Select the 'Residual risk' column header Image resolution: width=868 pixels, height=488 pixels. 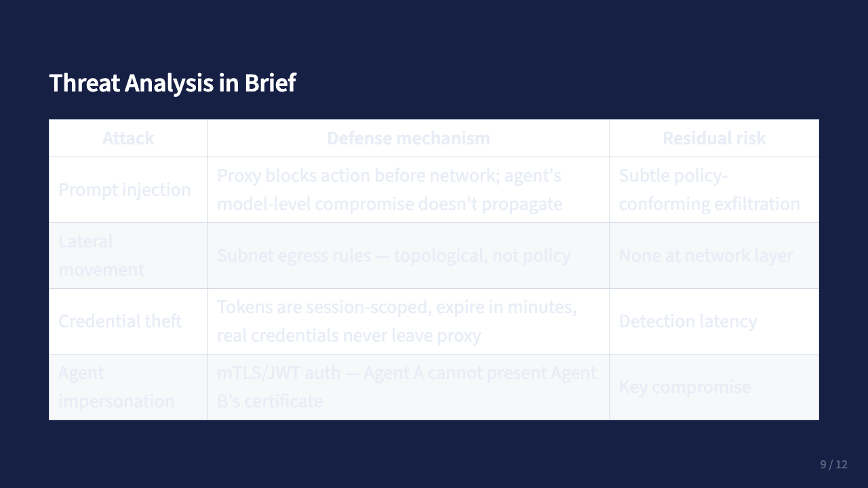tap(714, 138)
